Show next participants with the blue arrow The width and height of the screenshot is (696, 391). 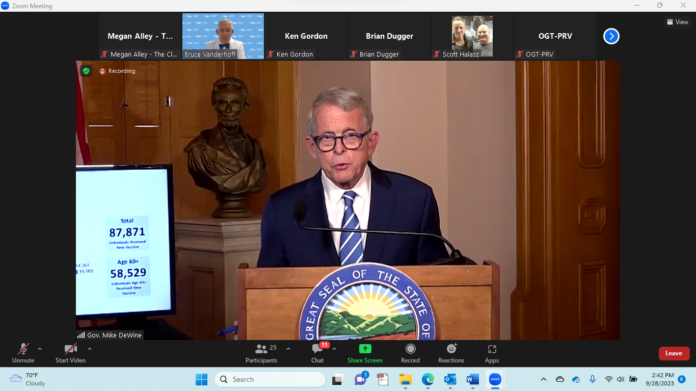point(611,36)
